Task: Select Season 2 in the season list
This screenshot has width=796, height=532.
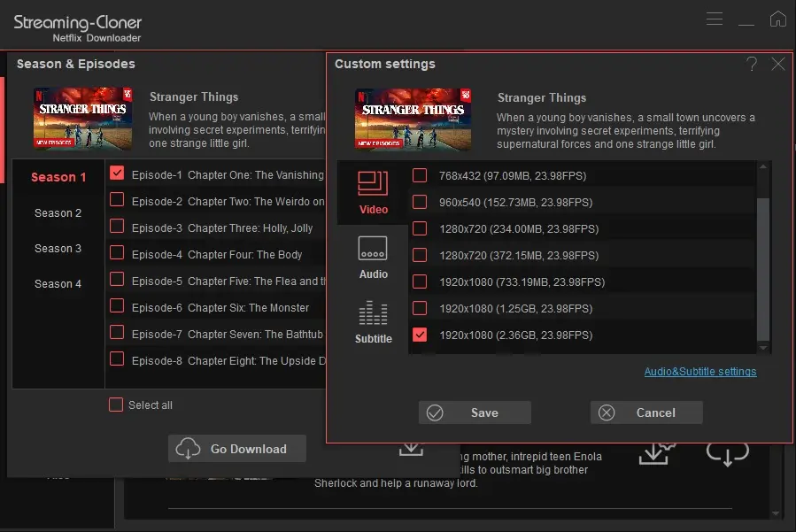Action: (58, 213)
